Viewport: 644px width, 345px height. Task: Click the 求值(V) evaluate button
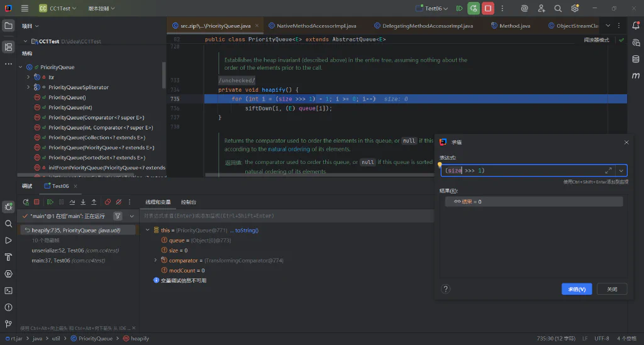point(577,289)
